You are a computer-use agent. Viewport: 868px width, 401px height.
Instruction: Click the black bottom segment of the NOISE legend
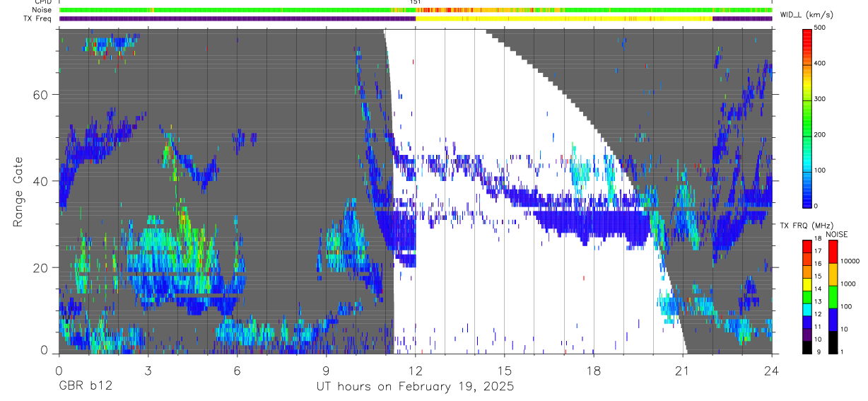click(x=833, y=342)
